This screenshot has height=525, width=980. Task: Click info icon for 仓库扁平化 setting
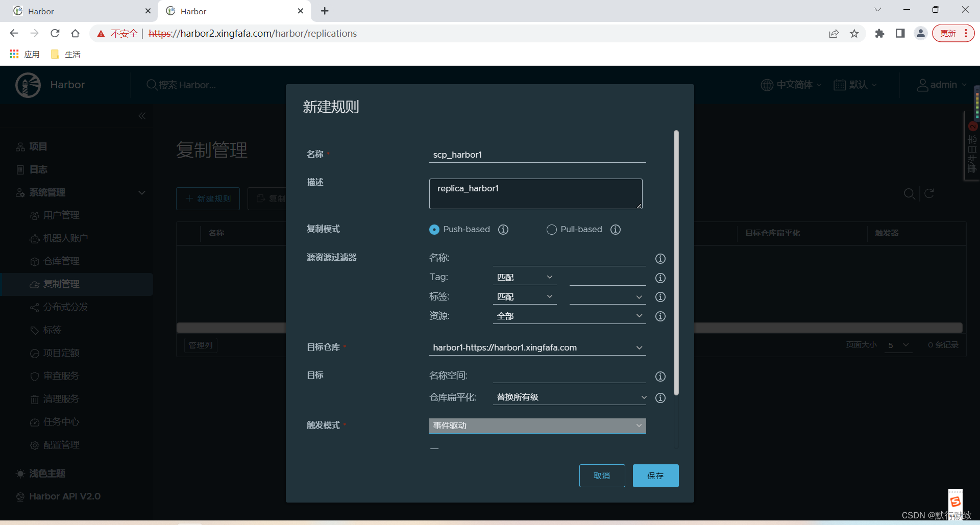click(660, 398)
